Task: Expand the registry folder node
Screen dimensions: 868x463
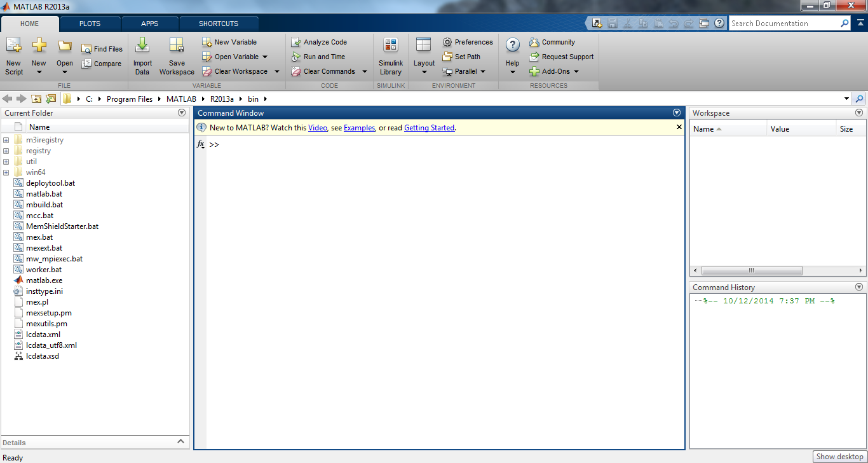Action: click(6, 151)
